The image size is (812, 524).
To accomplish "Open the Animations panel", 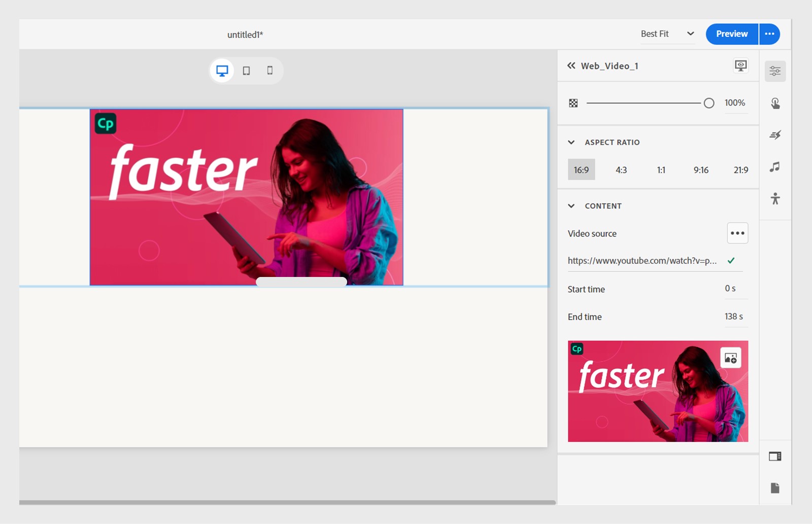I will (x=775, y=135).
